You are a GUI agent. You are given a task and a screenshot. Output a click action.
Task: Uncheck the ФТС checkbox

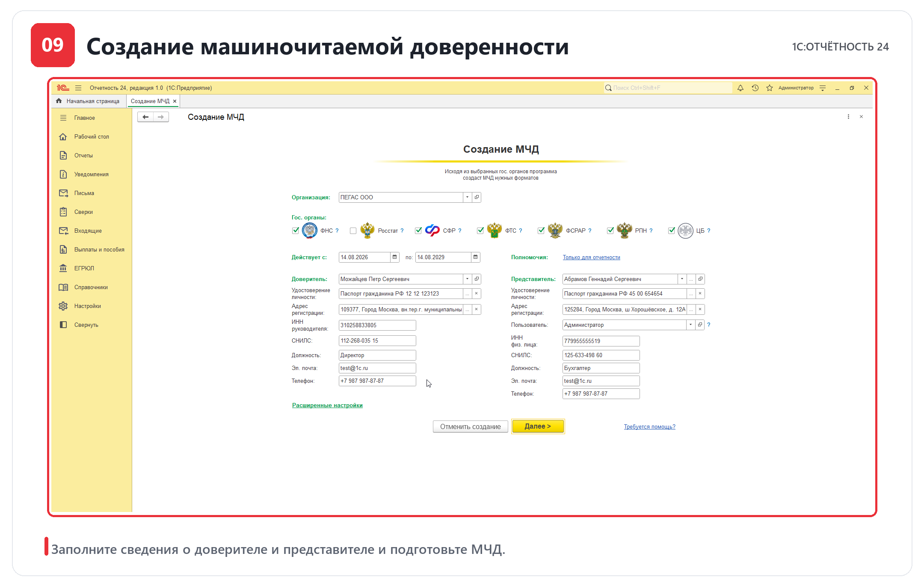point(480,231)
